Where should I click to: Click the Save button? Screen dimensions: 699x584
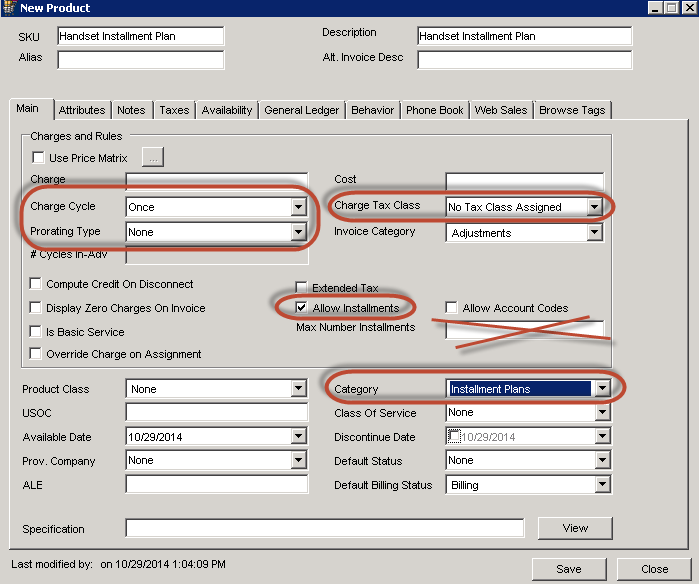568,569
